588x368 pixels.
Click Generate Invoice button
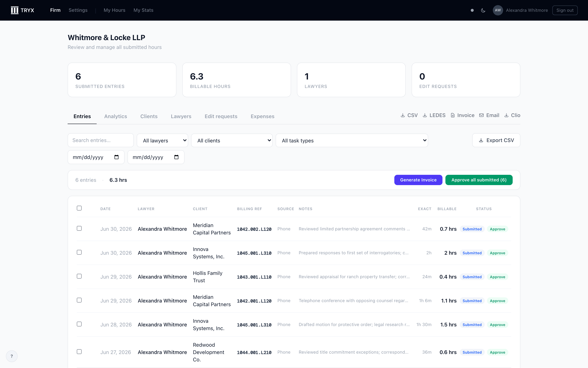coord(418,180)
